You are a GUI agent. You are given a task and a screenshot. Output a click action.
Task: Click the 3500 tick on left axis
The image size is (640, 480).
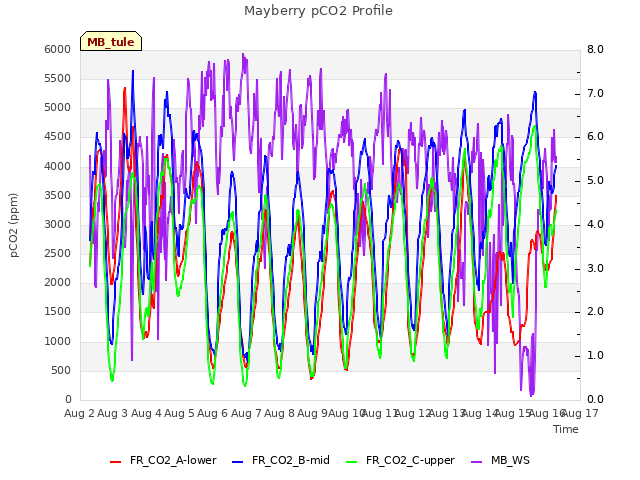(x=58, y=195)
